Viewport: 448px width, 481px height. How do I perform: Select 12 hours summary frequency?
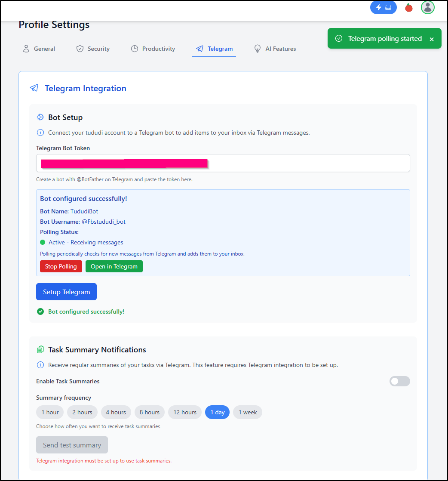(x=184, y=412)
